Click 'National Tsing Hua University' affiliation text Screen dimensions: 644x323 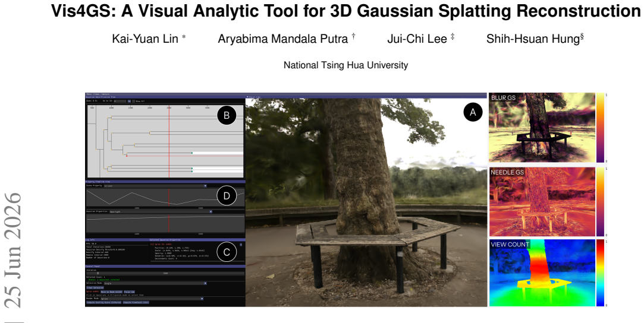(x=346, y=65)
